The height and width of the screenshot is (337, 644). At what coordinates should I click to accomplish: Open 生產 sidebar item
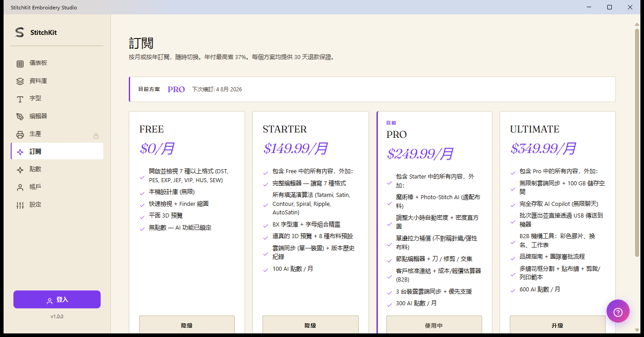(57, 134)
